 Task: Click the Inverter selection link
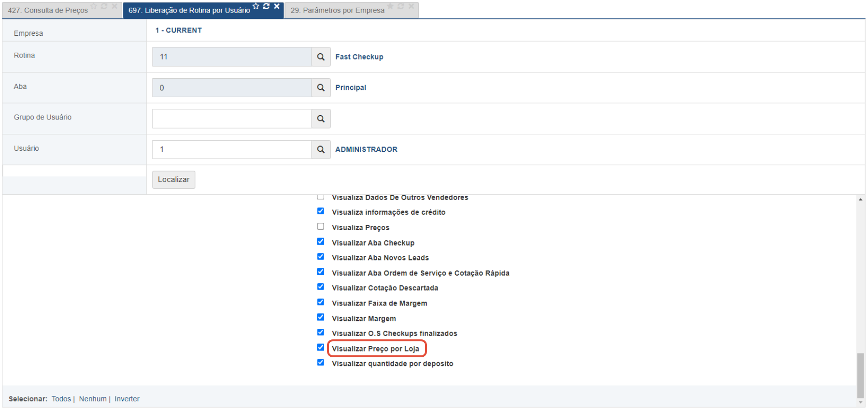(x=127, y=399)
